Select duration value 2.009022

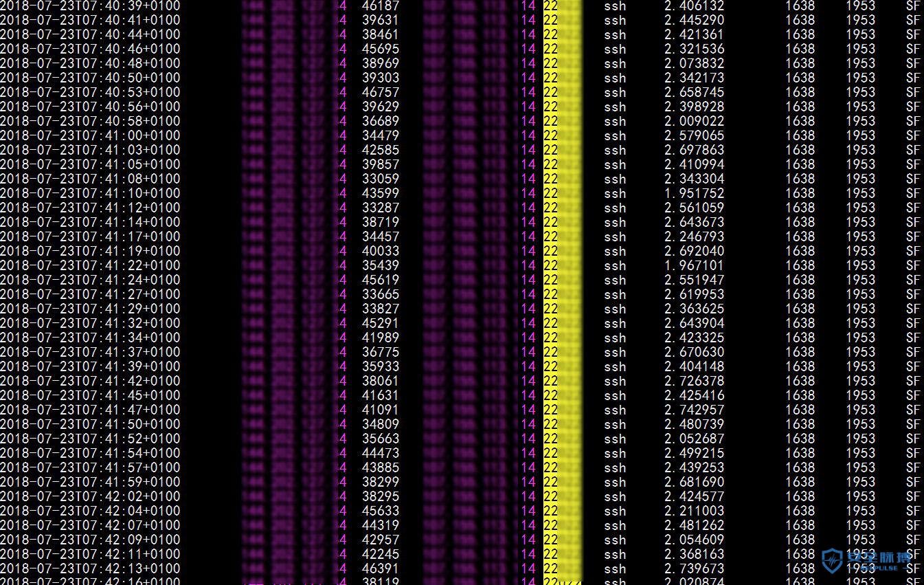[694, 121]
